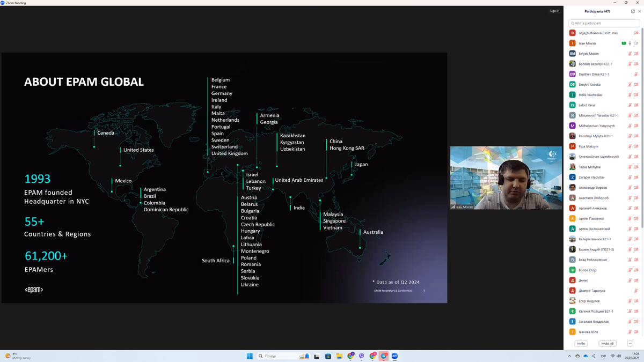
Task: Click SavenkoArsen Valentinovich's camera icon
Action: [636, 157]
